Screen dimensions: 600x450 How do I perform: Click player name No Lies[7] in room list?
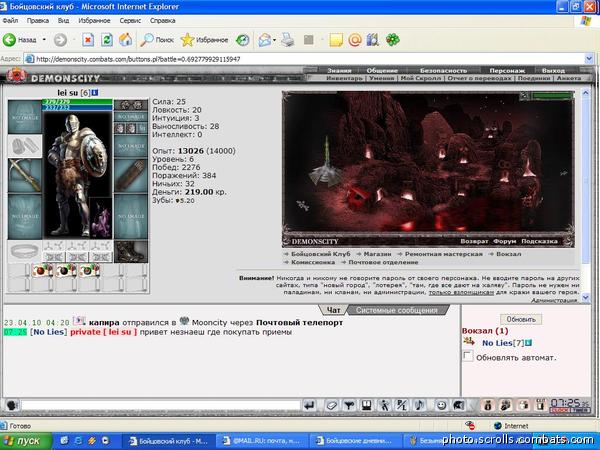point(503,343)
